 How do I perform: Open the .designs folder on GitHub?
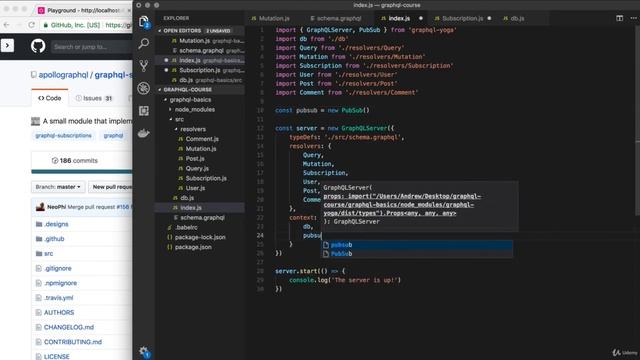56,224
